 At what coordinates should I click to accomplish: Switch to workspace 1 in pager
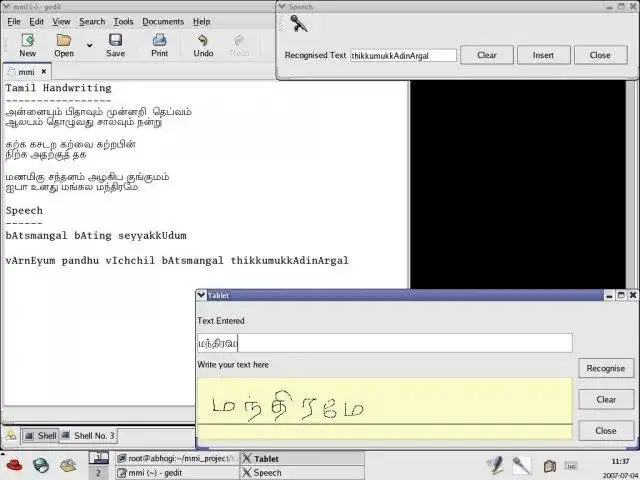[x=99, y=458]
